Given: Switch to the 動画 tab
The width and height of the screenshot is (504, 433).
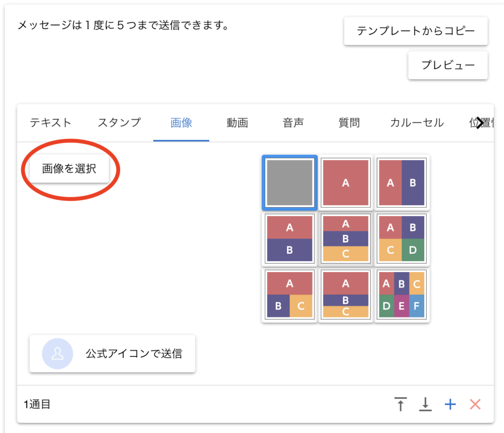Looking at the screenshot, I should pos(237,123).
